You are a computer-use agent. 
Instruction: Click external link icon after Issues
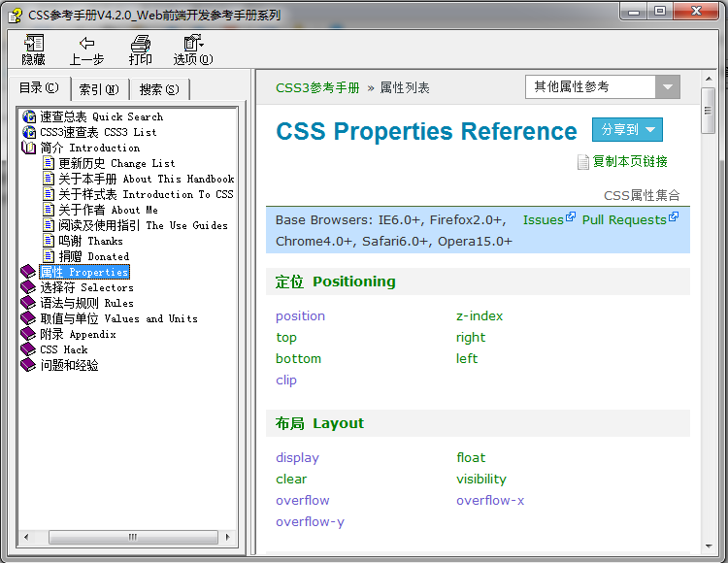pyautogui.click(x=570, y=216)
